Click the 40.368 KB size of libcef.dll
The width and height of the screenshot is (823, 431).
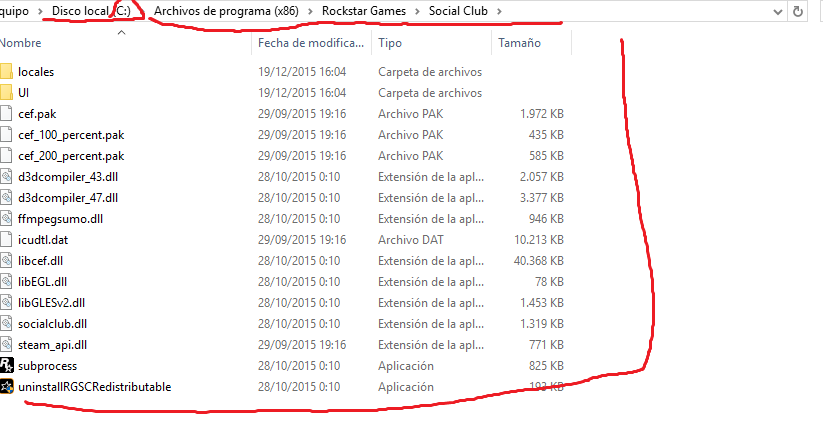click(x=539, y=261)
